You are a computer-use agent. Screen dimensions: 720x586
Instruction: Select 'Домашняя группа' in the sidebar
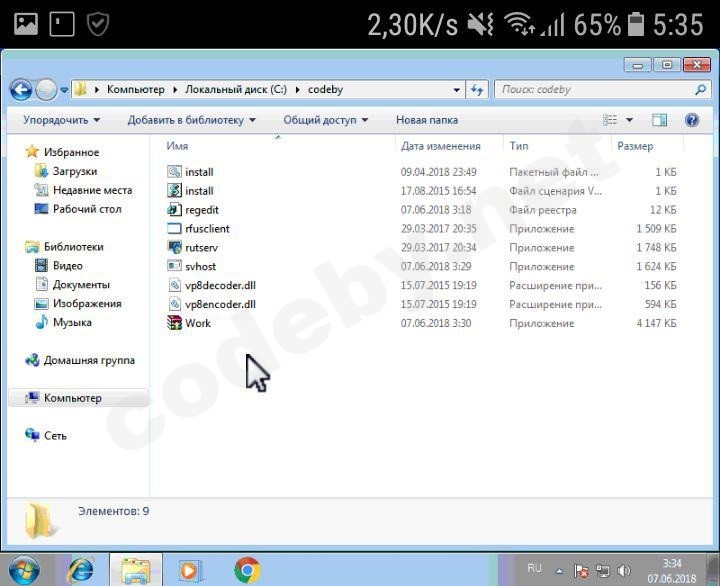click(x=80, y=360)
